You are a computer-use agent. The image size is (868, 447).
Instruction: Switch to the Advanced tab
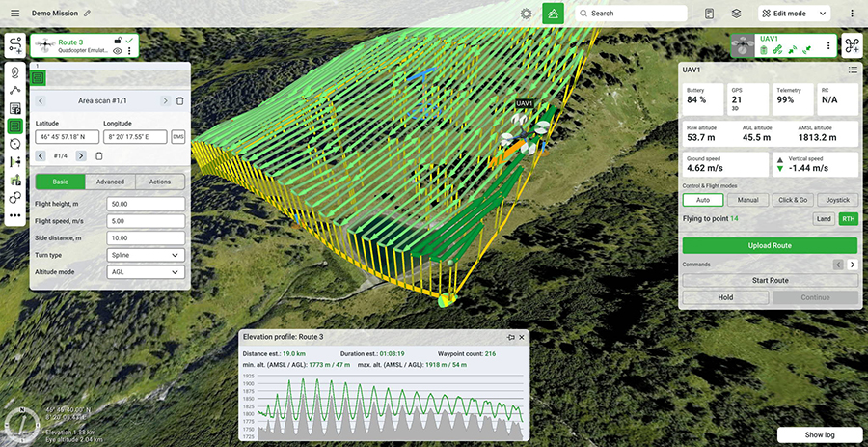coord(110,182)
